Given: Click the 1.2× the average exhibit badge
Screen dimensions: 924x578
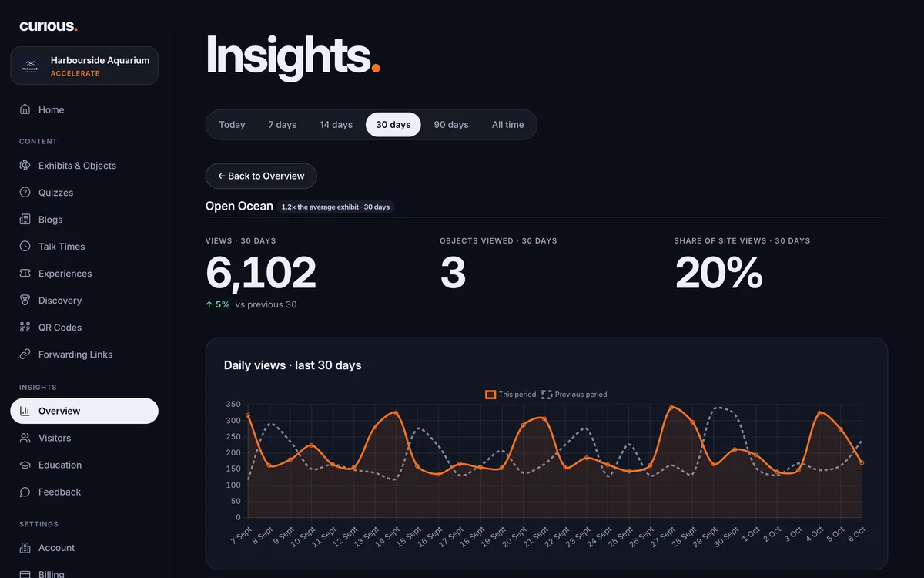Looking at the screenshot, I should coord(336,207).
